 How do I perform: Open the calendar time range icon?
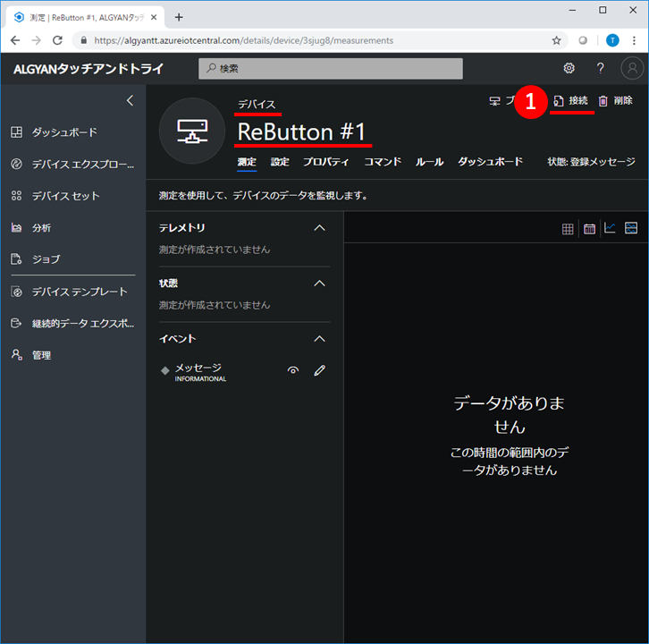[x=589, y=228]
